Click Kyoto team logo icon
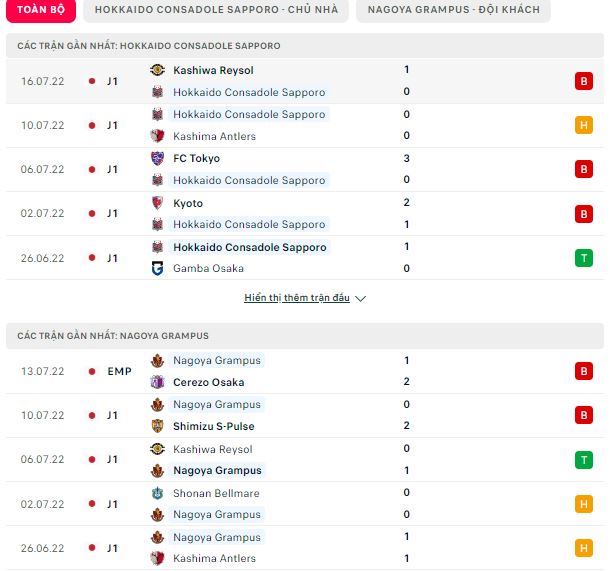This screenshot has height=571, width=610. (156, 203)
